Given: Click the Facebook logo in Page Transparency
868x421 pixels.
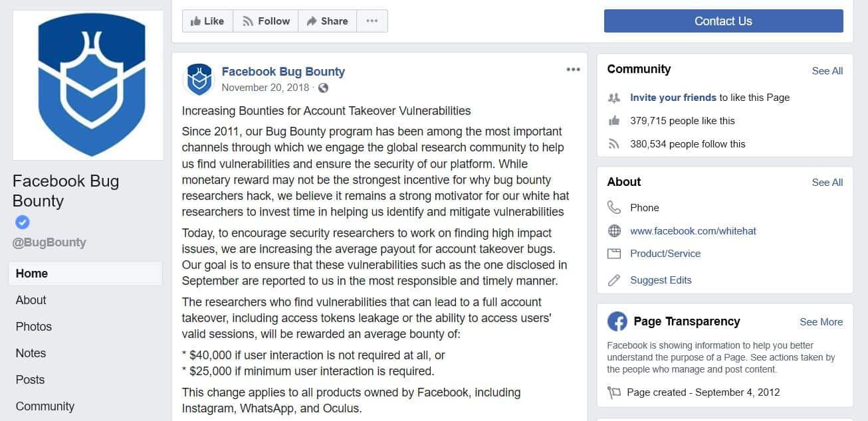Looking at the screenshot, I should (x=617, y=322).
